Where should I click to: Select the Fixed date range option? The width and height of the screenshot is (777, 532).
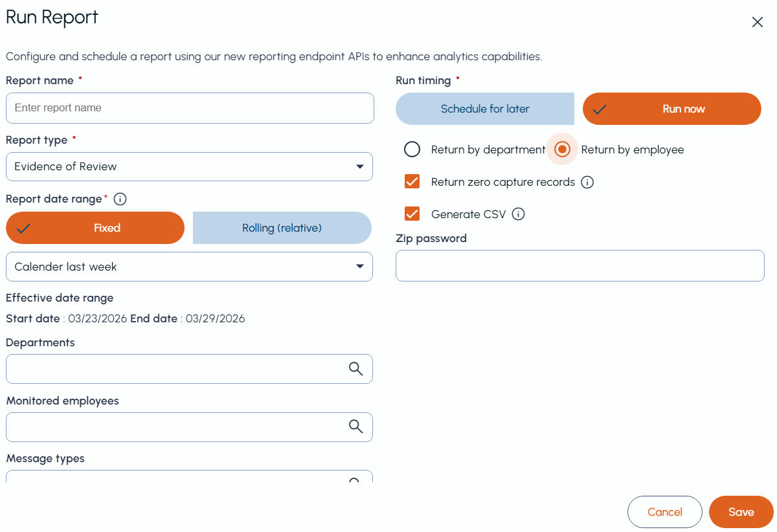(95, 228)
